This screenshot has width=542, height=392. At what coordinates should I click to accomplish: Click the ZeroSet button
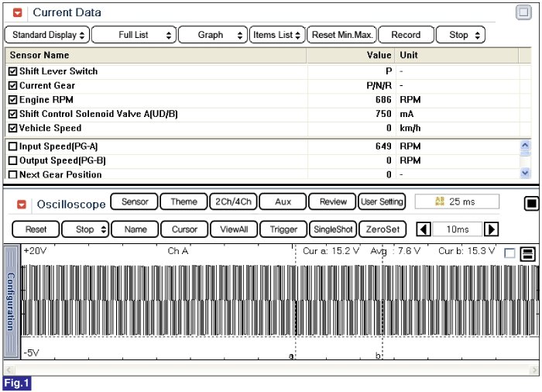382,229
